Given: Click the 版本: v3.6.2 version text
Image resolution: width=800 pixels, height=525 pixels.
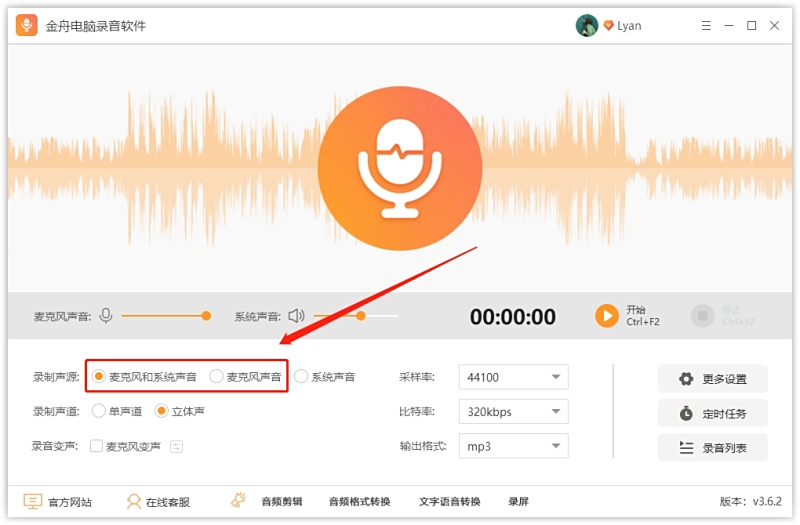Looking at the screenshot, I should (x=751, y=502).
